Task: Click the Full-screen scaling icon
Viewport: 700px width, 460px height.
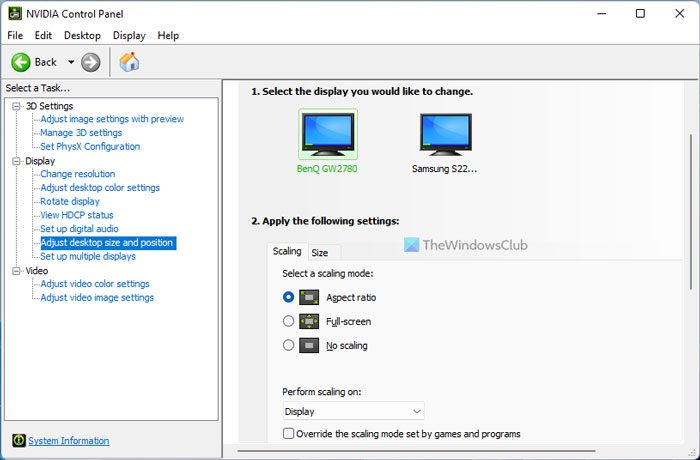Action: [309, 321]
